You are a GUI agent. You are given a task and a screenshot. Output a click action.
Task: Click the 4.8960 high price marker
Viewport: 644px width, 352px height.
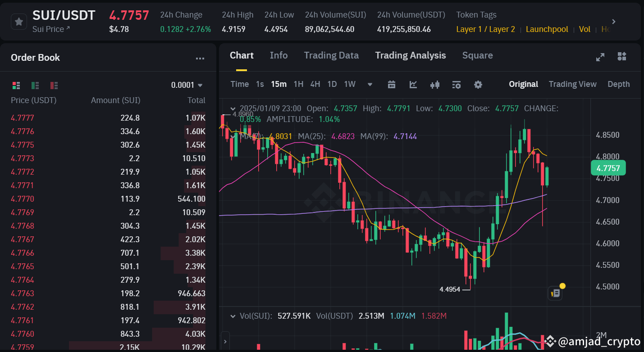242,114
